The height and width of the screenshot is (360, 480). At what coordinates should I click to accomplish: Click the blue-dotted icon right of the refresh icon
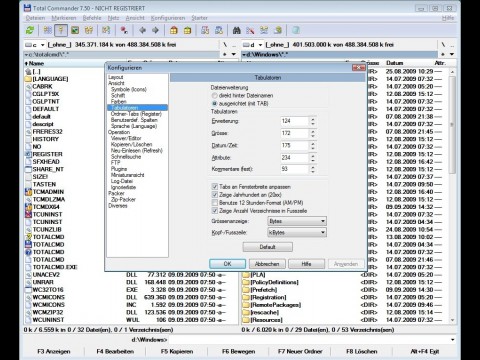point(47,30)
